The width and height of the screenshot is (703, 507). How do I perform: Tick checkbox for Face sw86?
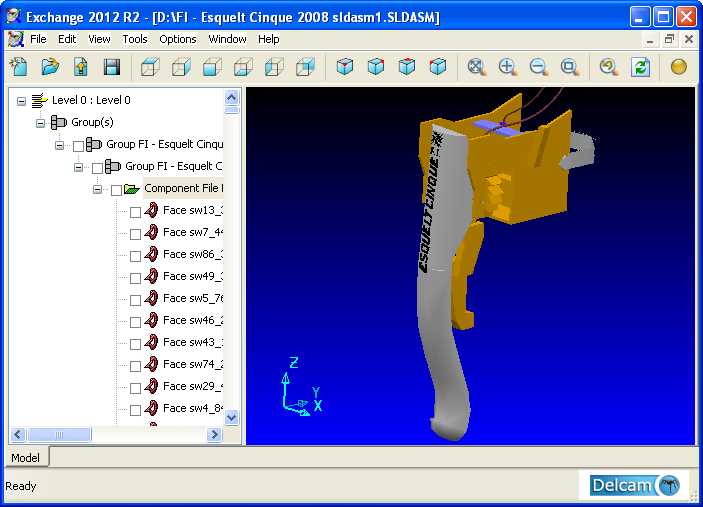pos(135,256)
